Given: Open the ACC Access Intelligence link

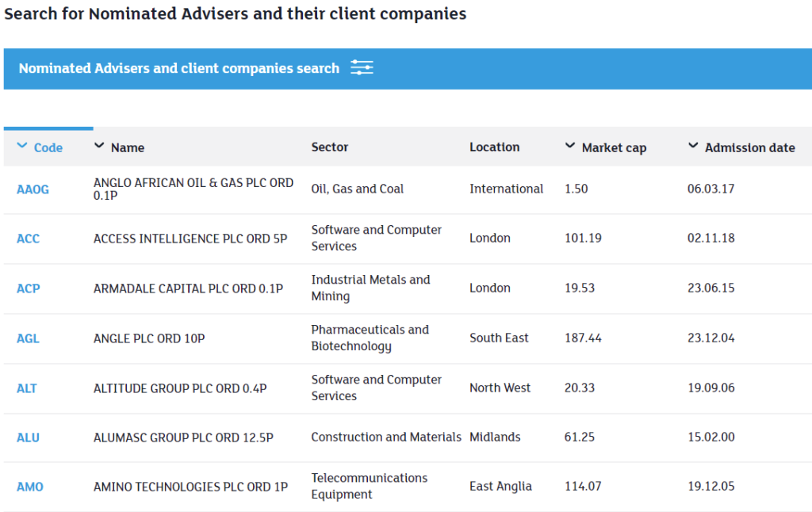Looking at the screenshot, I should pyautogui.click(x=28, y=239).
